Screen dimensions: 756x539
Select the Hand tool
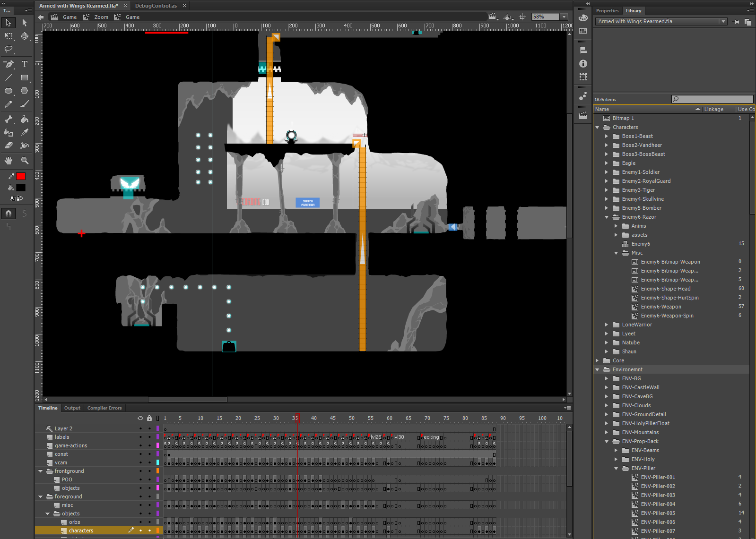(9, 161)
